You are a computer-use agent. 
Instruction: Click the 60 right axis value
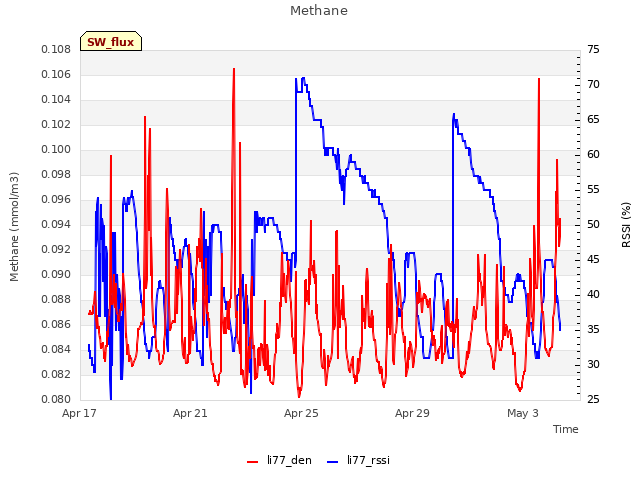pyautogui.click(x=593, y=154)
